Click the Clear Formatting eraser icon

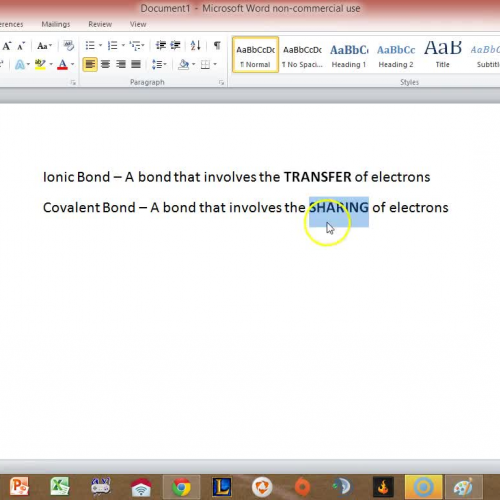[69, 45]
